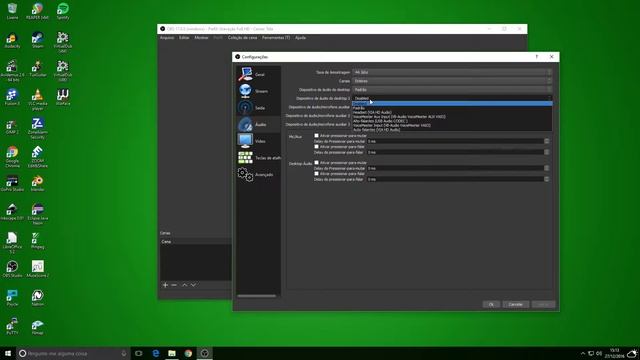Collapse the desktop audio device 2 dropdown
This screenshot has height=360, width=640.
click(452, 98)
